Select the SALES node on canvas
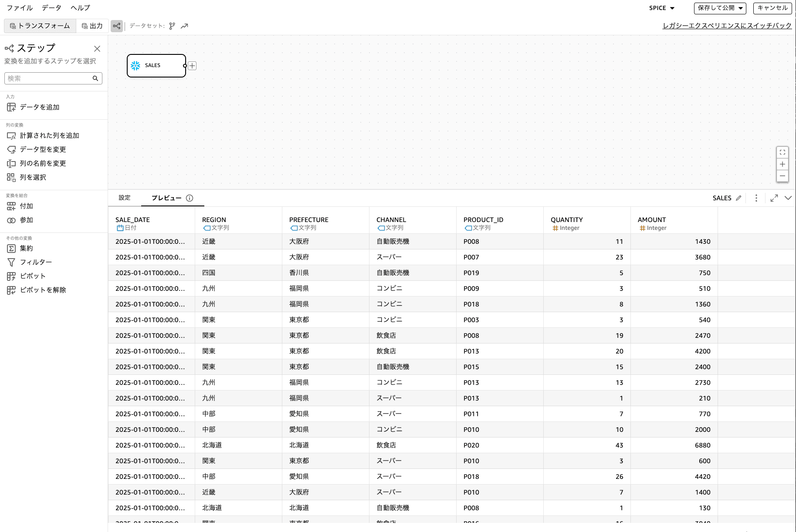The height and width of the screenshot is (532, 796). coord(156,66)
